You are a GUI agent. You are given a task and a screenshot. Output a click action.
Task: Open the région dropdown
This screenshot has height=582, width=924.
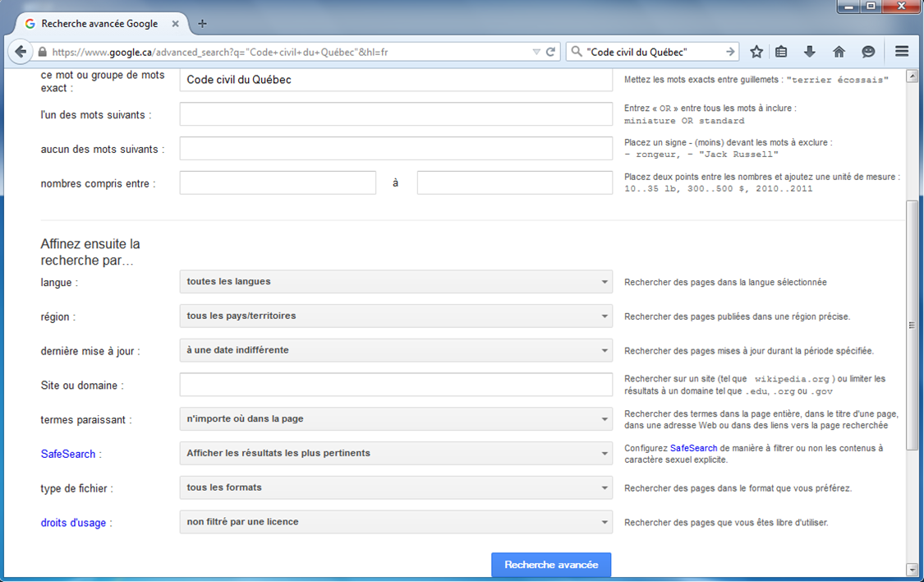(x=396, y=316)
